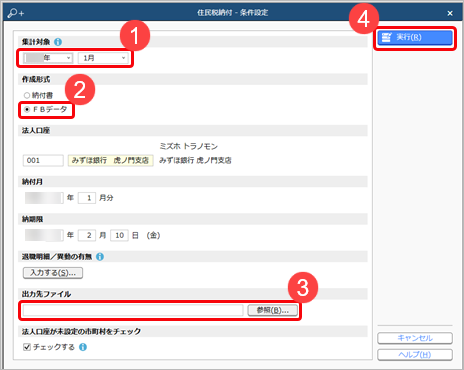The width and height of the screenshot is (464, 370).
Task: Click the 出力先ファイル path field
Action: pyautogui.click(x=133, y=310)
